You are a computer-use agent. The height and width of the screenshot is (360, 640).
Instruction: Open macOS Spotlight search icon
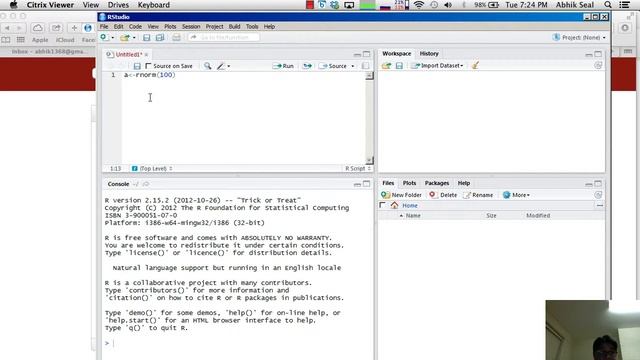point(608,5)
